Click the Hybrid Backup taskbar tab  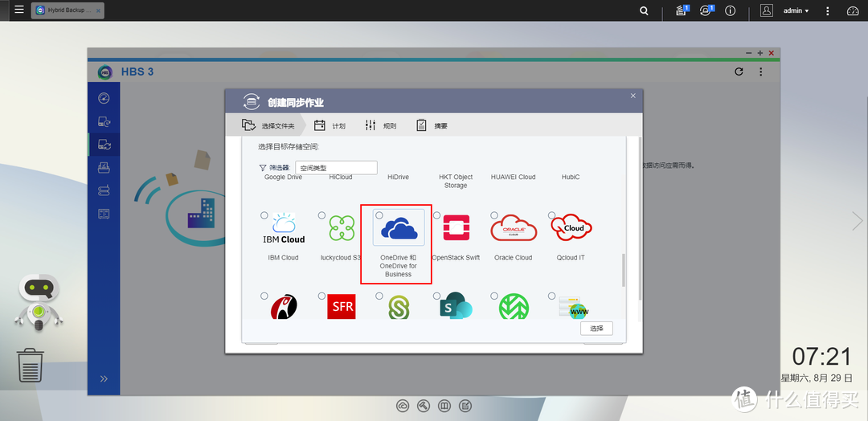[x=67, y=10]
